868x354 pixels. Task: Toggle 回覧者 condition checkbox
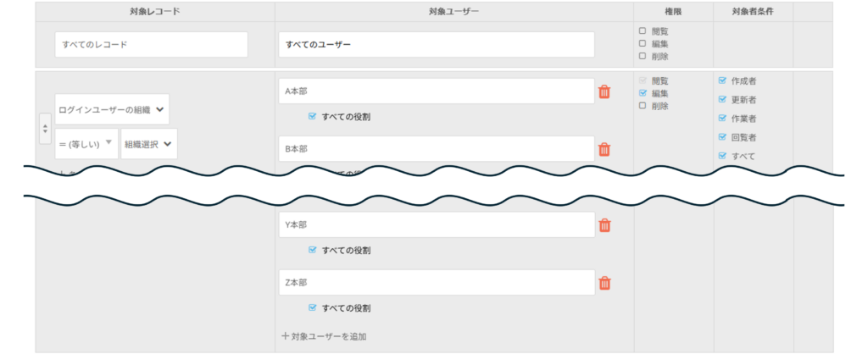(x=722, y=137)
